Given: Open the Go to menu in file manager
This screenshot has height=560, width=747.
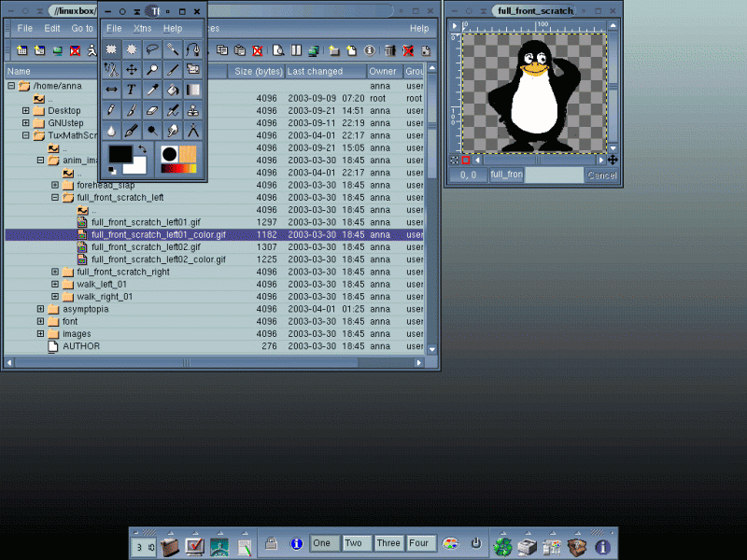Looking at the screenshot, I should coord(82,29).
